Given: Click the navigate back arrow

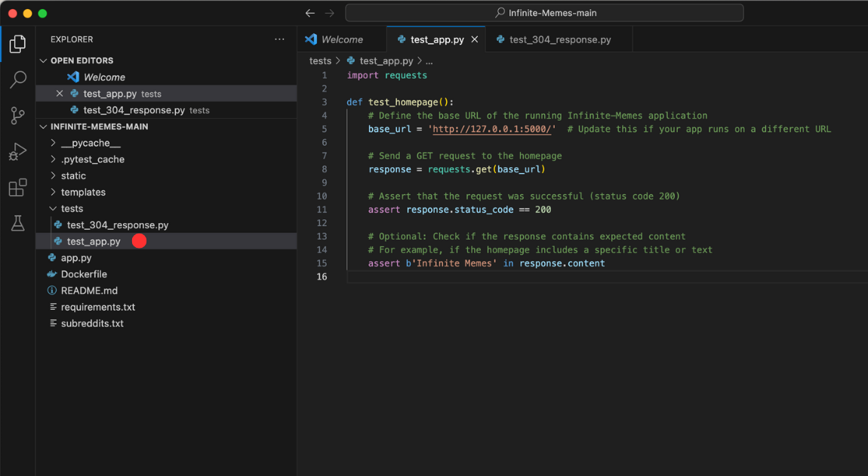Looking at the screenshot, I should pyautogui.click(x=309, y=12).
